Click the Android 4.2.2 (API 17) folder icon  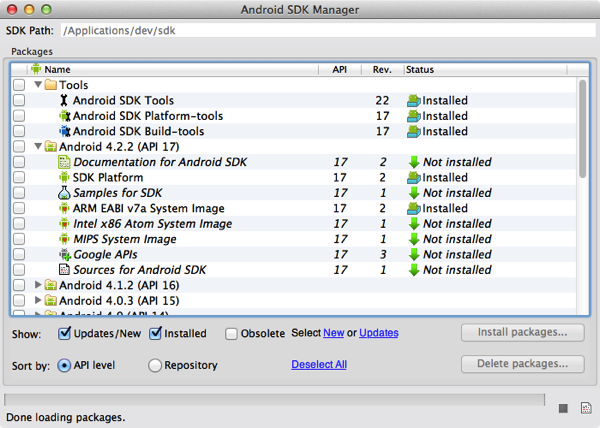[51, 146]
